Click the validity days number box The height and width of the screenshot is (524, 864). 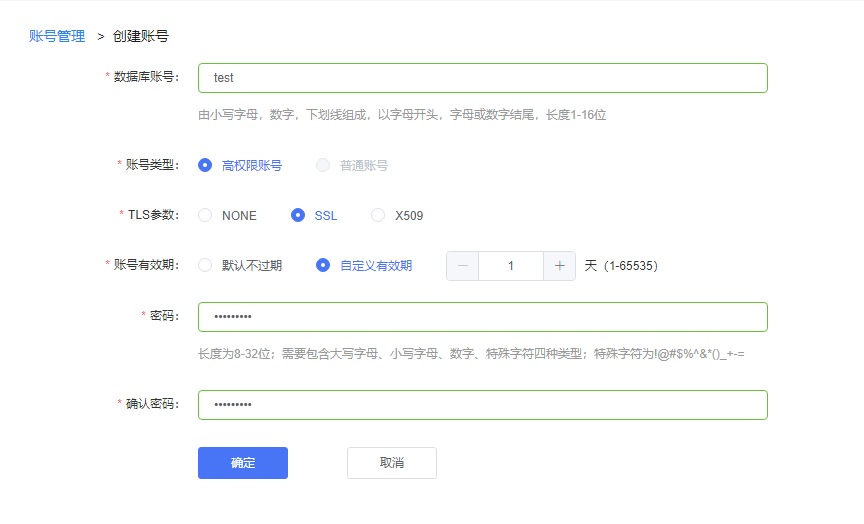tap(510, 266)
